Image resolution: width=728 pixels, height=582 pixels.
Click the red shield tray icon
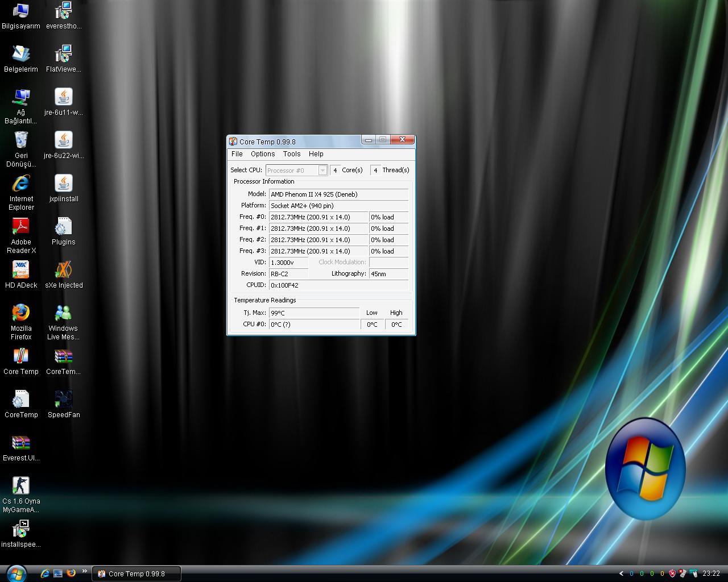click(x=672, y=573)
